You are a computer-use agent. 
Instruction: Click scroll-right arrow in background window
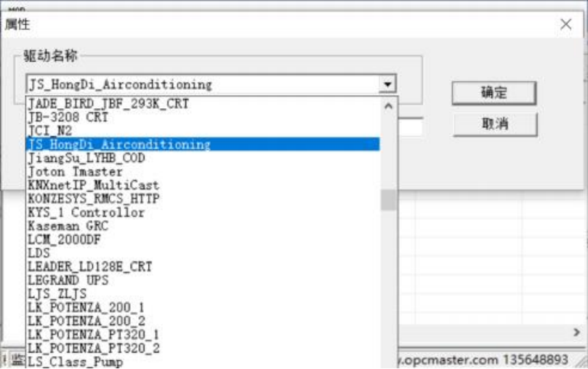coord(576,332)
